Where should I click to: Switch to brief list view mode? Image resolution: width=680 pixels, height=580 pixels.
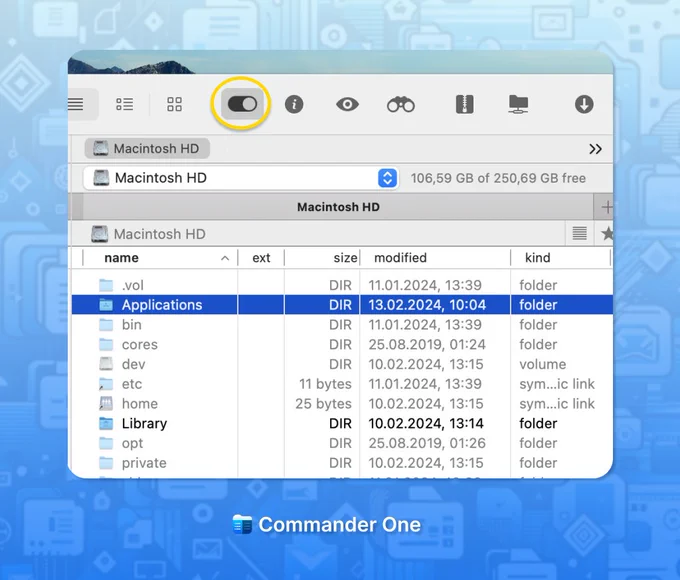click(x=124, y=104)
